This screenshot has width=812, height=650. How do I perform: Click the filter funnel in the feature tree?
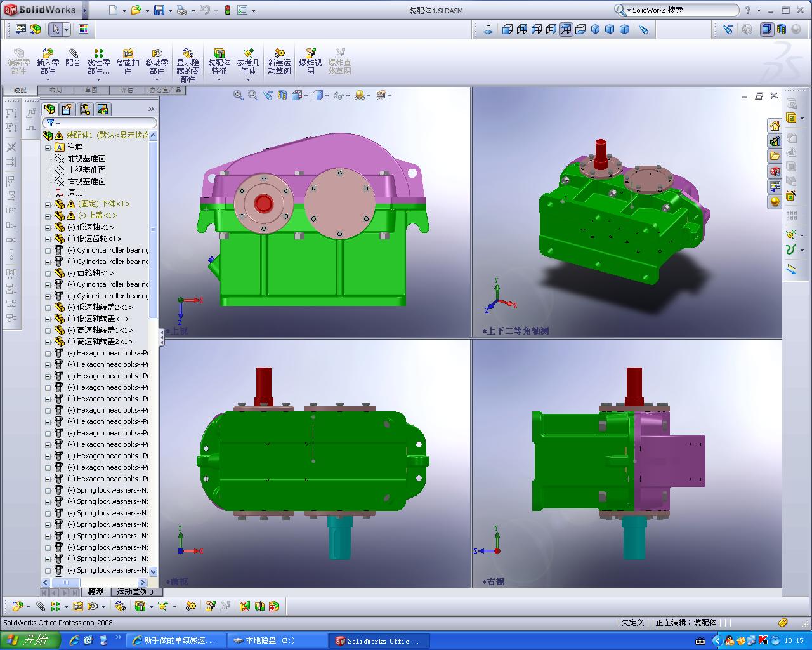point(50,123)
